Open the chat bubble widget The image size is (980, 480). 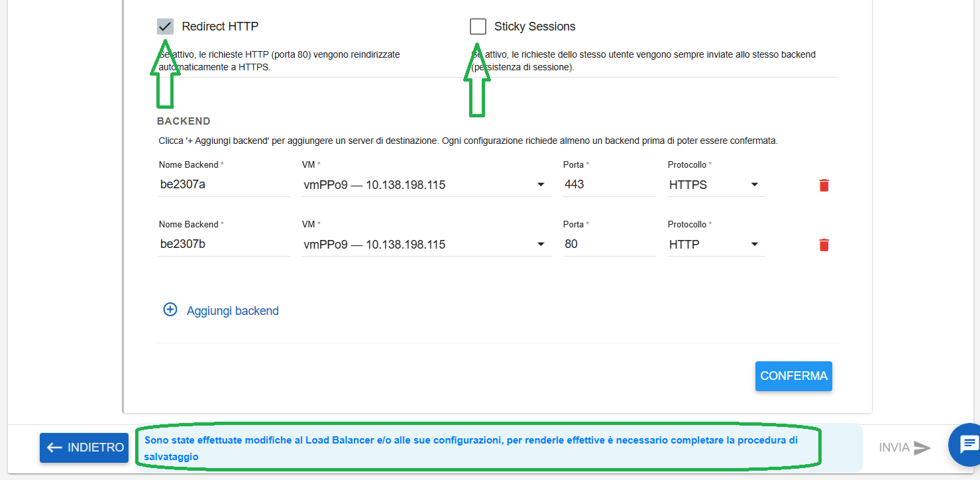click(968, 444)
